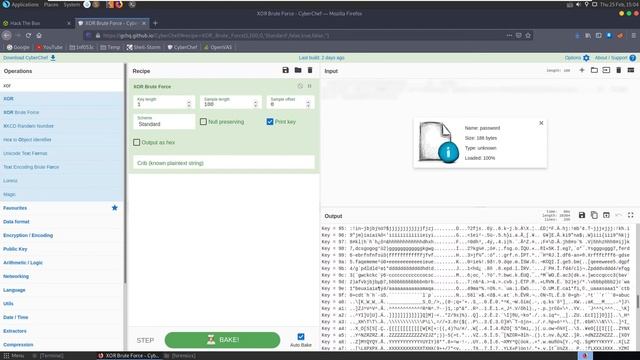Toggle the Auto Bake checkbox
The image size is (640, 360).
301,337
